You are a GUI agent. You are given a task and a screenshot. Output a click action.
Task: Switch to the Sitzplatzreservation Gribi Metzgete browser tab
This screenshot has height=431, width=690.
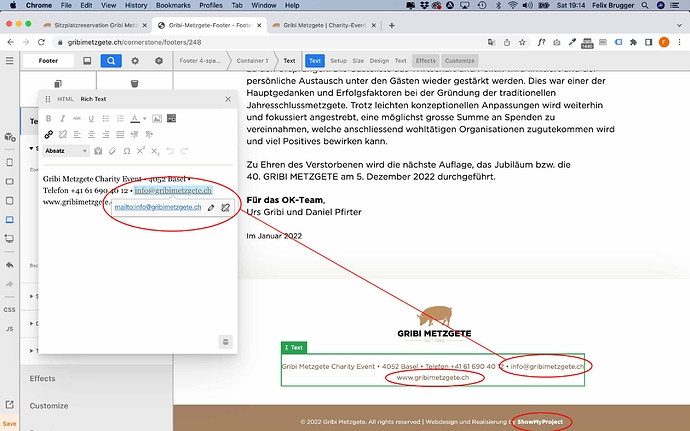click(95, 26)
